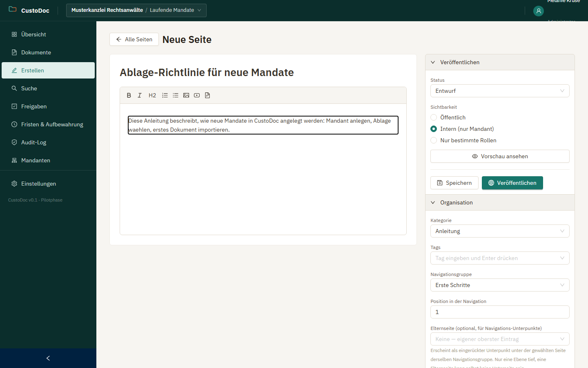Select Intern (nur Mandant) visibility
The height and width of the screenshot is (368, 588).
pos(434,129)
